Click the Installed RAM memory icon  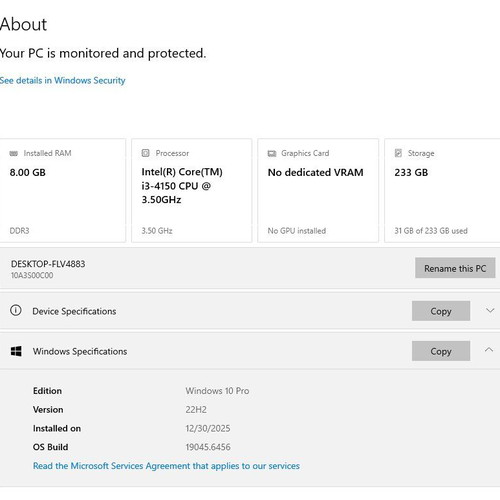14,153
